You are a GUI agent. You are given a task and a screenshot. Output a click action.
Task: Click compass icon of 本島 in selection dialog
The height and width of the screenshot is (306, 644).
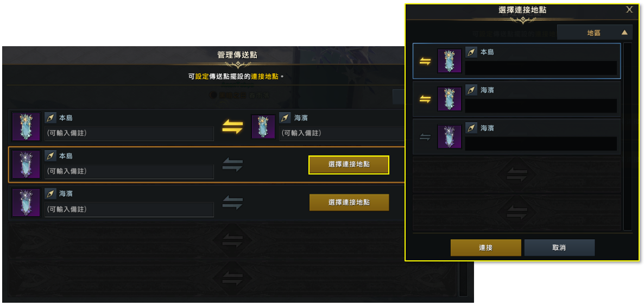click(x=471, y=53)
